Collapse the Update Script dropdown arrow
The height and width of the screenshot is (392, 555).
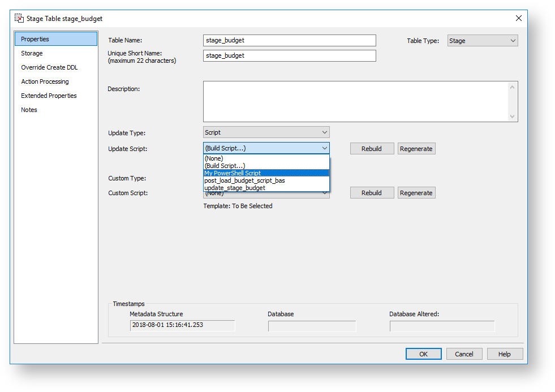(x=324, y=149)
